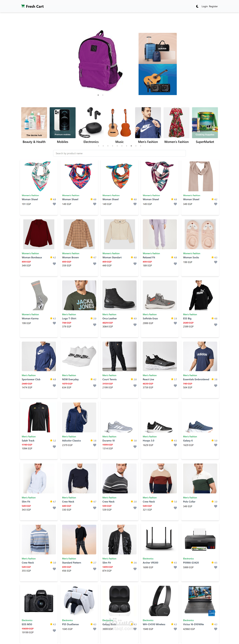The image size is (239, 644).
Task: Wishlist the Galaxy 6 shoes using the heart icon
Action: tap(215, 445)
